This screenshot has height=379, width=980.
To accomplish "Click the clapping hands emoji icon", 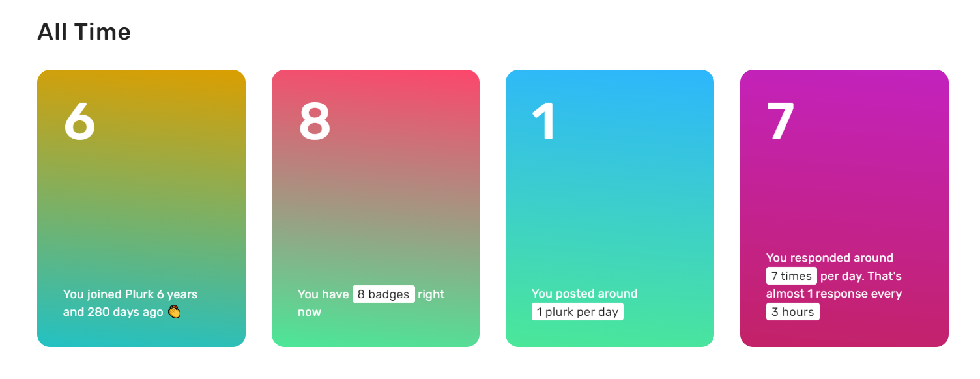I will tap(174, 312).
